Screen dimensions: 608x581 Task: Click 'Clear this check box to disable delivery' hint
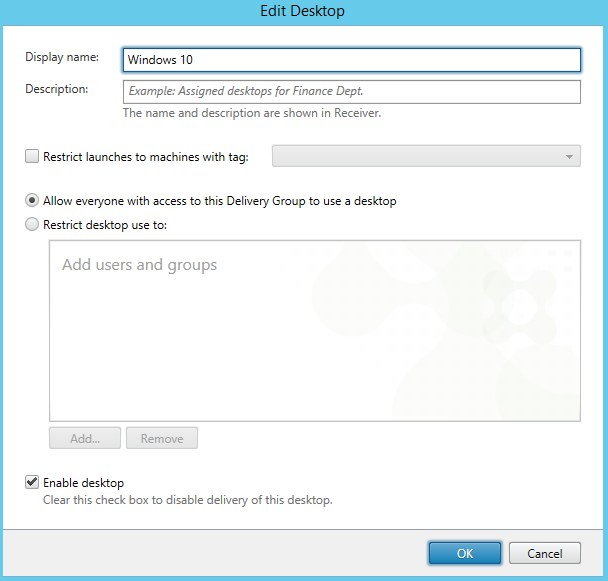point(188,500)
